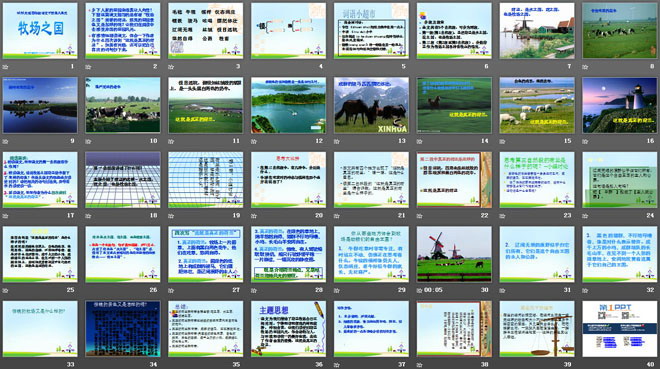
Task: Select slide 9 cattle reflected in water thumbnail
Action: [x=40, y=105]
